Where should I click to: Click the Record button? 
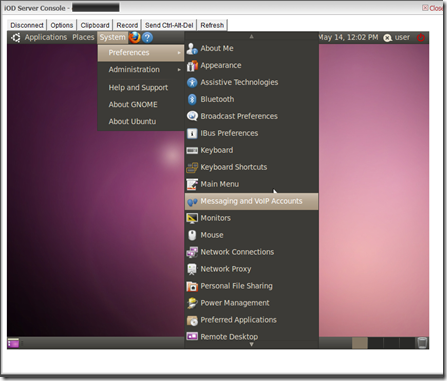127,25
